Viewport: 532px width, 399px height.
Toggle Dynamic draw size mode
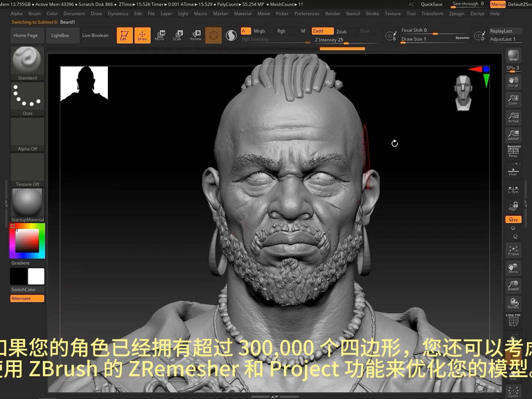pos(462,38)
